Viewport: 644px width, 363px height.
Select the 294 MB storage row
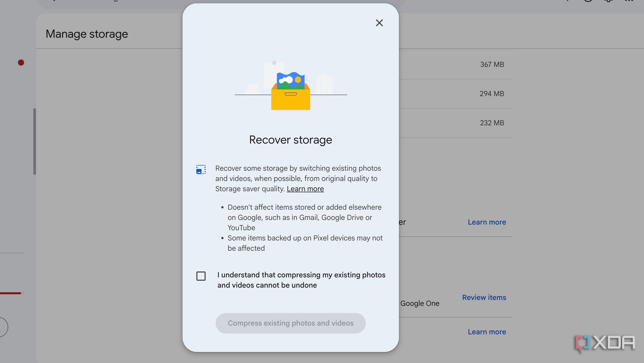pos(456,94)
